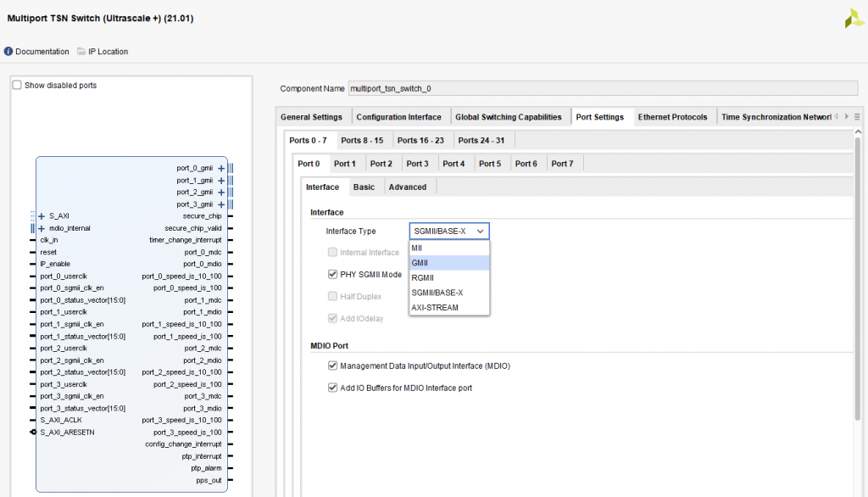Click the IP Location folder icon
The width and height of the screenshot is (868, 497).
pyautogui.click(x=81, y=52)
